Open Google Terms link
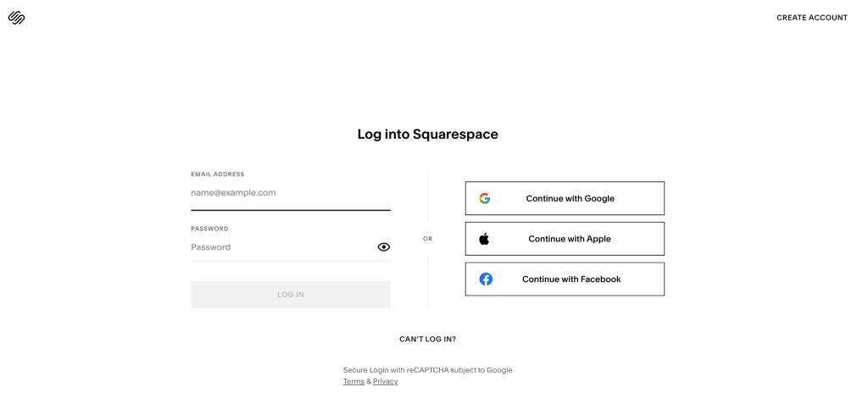 point(353,381)
